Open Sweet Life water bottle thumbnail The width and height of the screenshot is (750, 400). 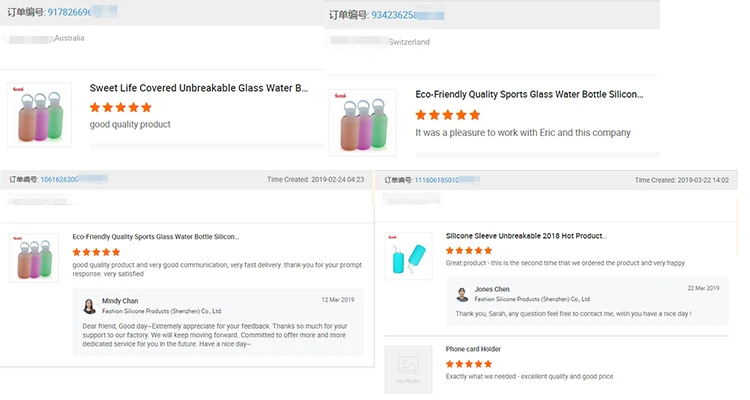click(x=39, y=113)
